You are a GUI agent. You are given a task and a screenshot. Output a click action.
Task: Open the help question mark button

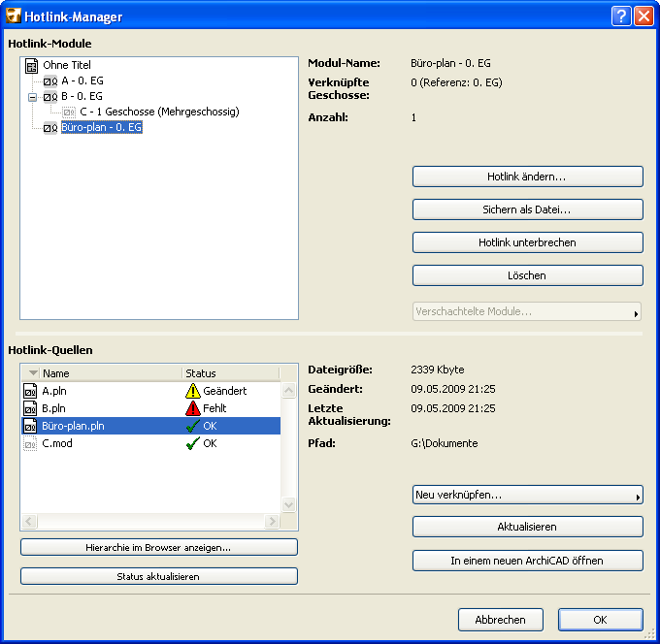tap(621, 16)
